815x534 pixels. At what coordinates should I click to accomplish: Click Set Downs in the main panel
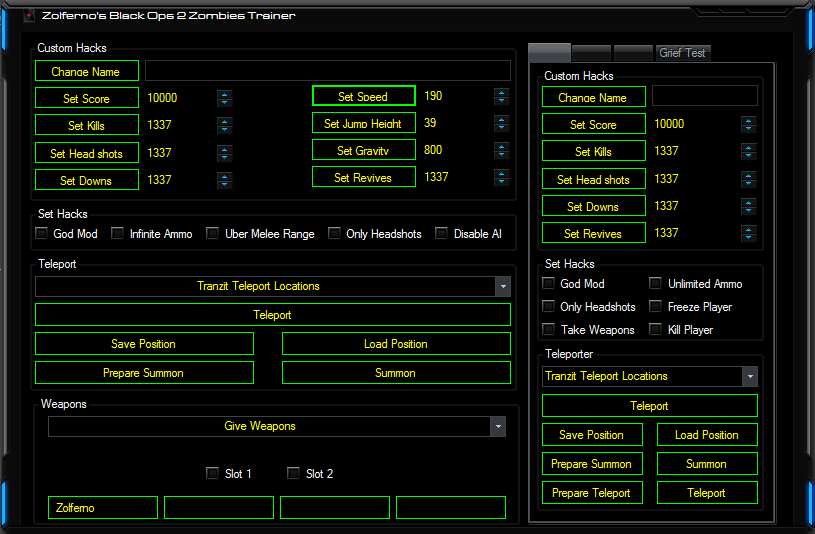pyautogui.click(x=87, y=180)
